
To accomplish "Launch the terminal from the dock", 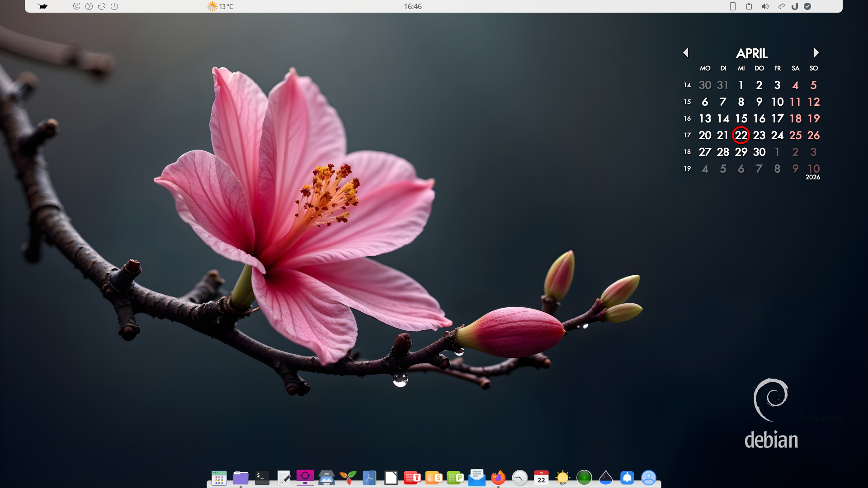I will click(x=262, y=478).
